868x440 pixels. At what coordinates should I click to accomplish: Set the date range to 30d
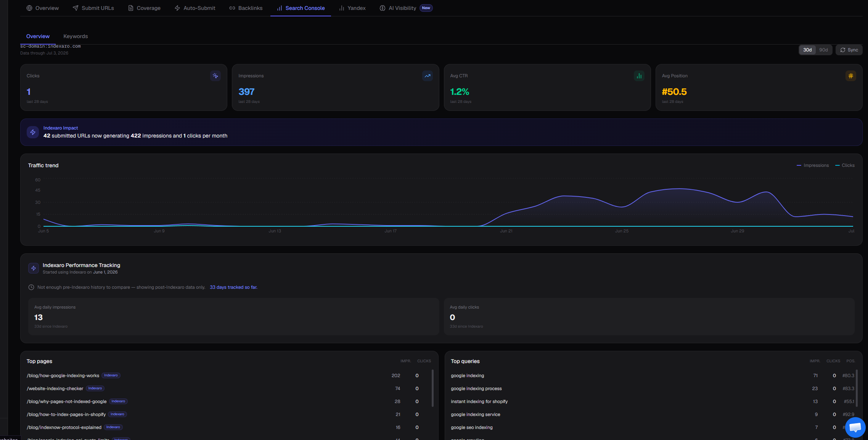[807, 50]
